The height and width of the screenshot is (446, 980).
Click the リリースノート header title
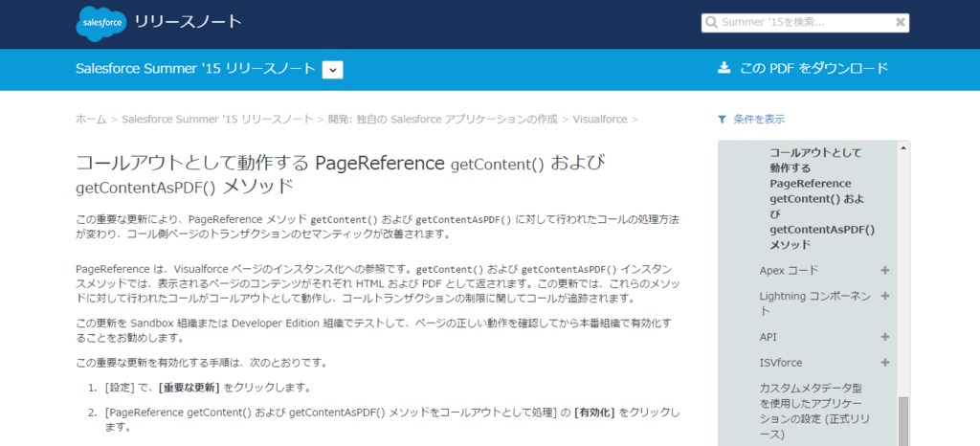click(189, 21)
